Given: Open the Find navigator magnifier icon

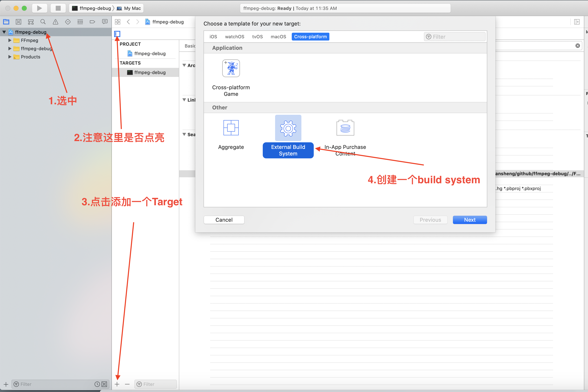Looking at the screenshot, I should coord(43,22).
